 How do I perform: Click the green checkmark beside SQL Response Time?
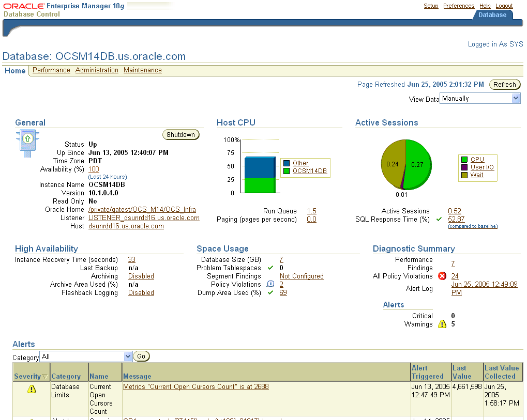(439, 219)
